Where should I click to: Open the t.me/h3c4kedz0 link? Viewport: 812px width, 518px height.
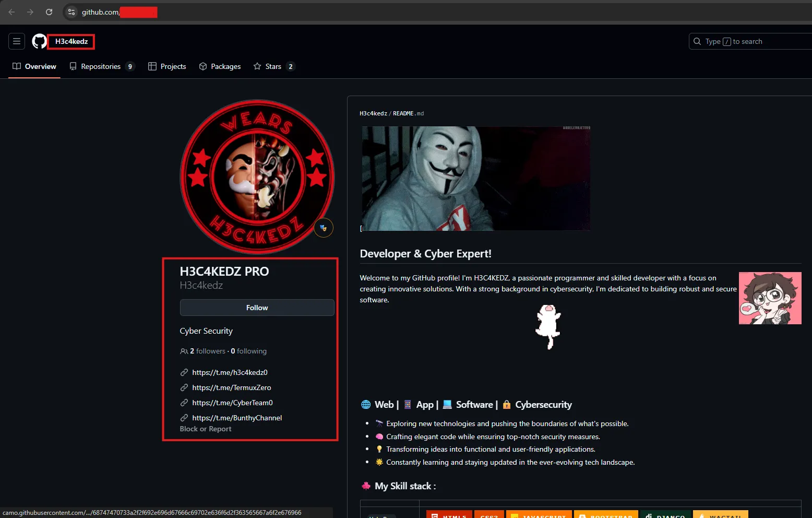pyautogui.click(x=230, y=372)
